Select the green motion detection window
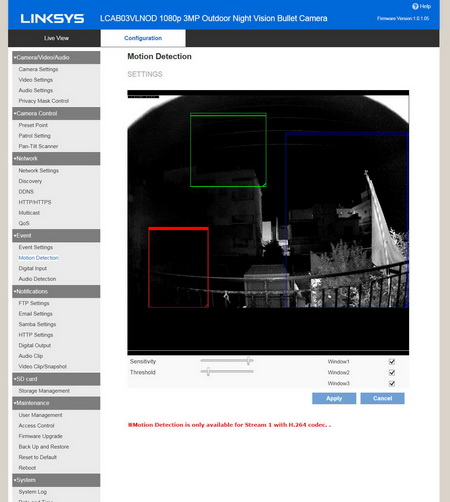 click(228, 150)
